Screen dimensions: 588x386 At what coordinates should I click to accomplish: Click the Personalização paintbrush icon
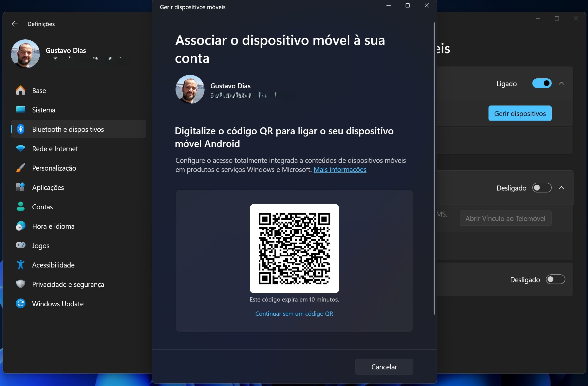coord(21,168)
